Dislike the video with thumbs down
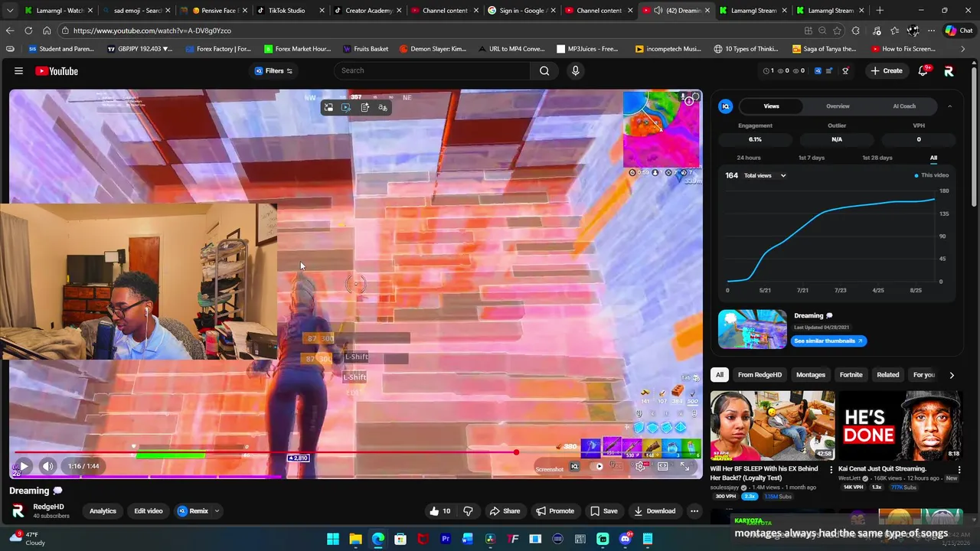This screenshot has width=980, height=551. pyautogui.click(x=468, y=510)
